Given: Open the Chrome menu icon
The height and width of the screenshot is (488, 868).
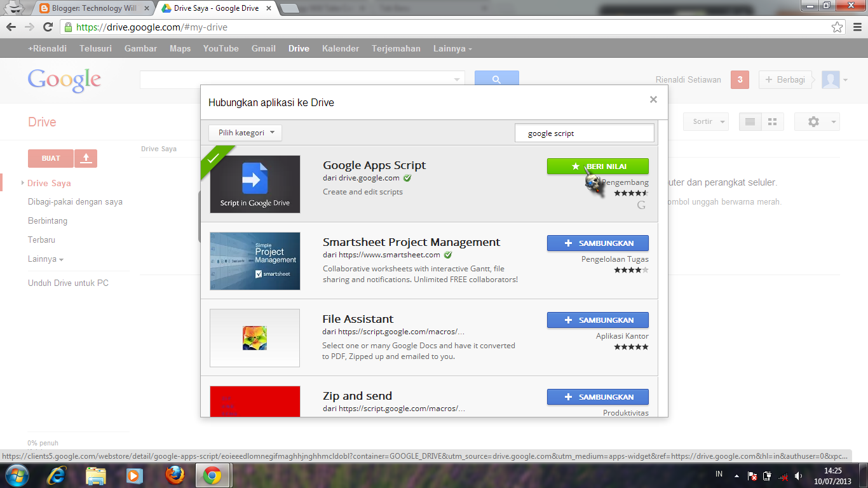Looking at the screenshot, I should click(856, 27).
